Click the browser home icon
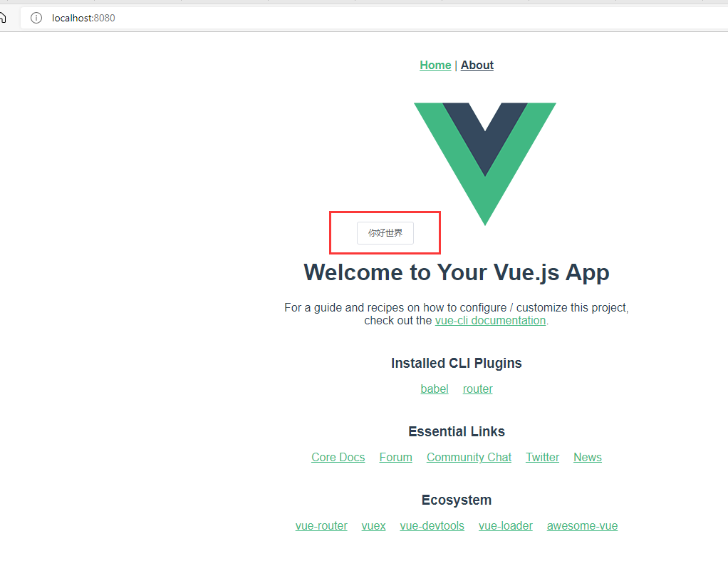This screenshot has width=728, height=576. point(2,18)
